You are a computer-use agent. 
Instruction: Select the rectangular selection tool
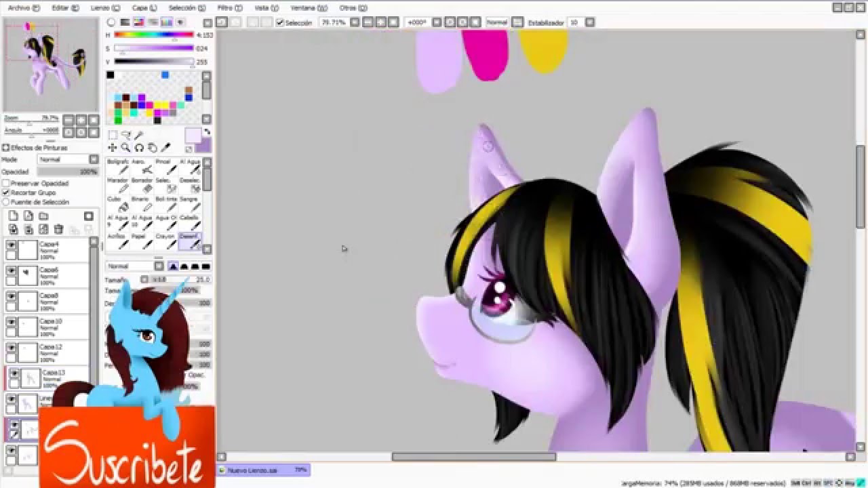point(113,136)
